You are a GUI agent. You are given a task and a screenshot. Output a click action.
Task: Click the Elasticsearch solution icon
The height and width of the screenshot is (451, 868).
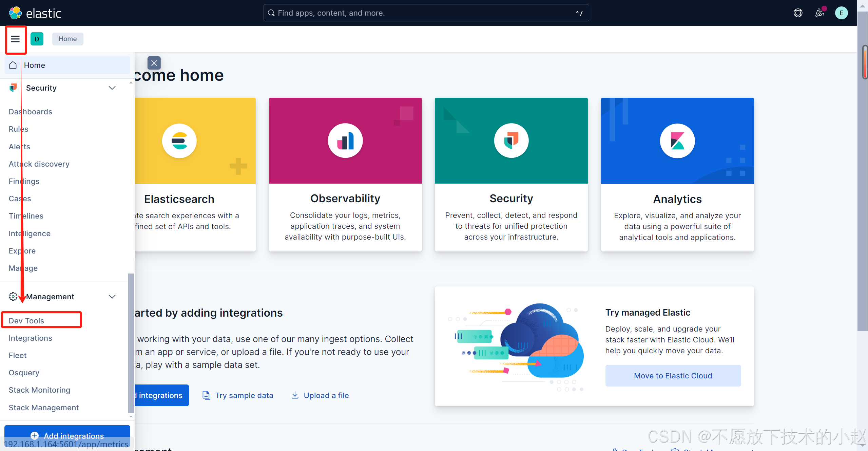coord(179,141)
